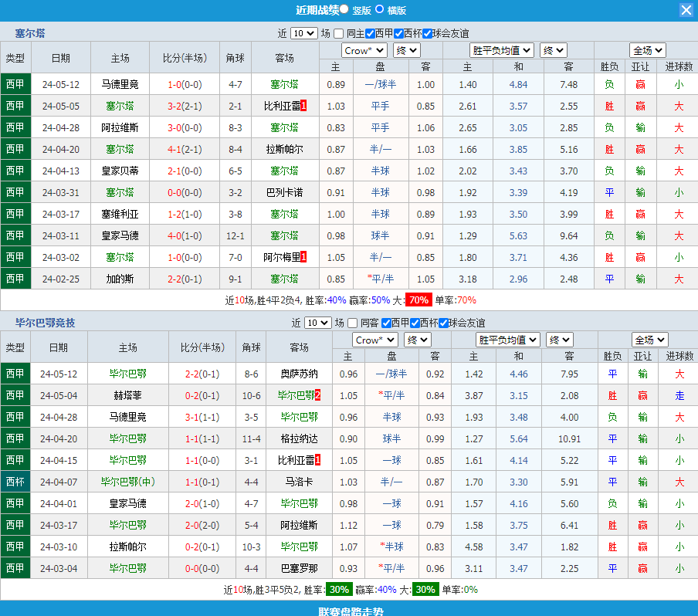The image size is (698, 616).
Task: Click the red card badge beside 阿尔梅里
Action: point(303,257)
